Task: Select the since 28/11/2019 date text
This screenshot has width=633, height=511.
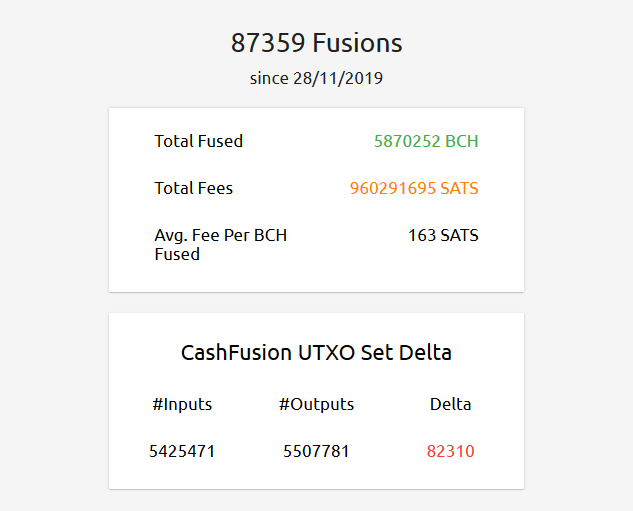Action: pos(316,78)
